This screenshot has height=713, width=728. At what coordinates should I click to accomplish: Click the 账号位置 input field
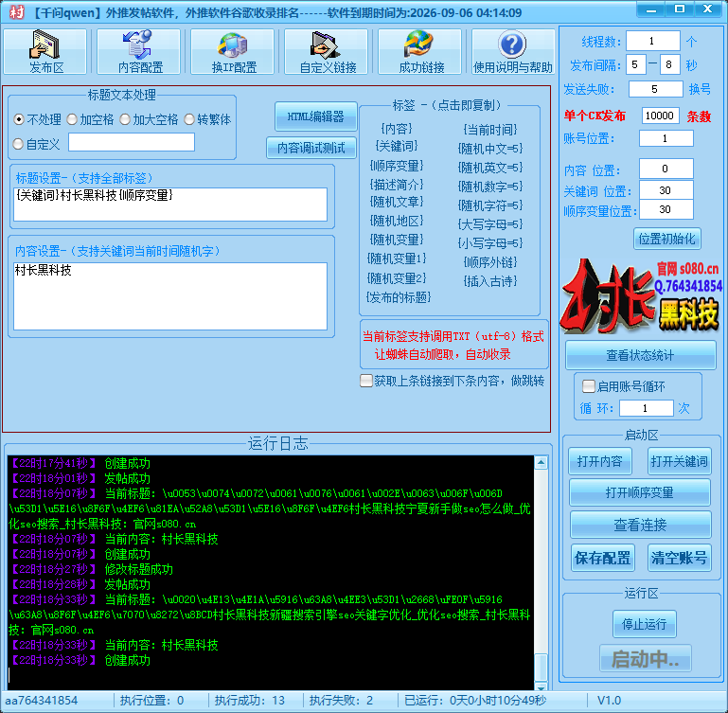pos(666,138)
